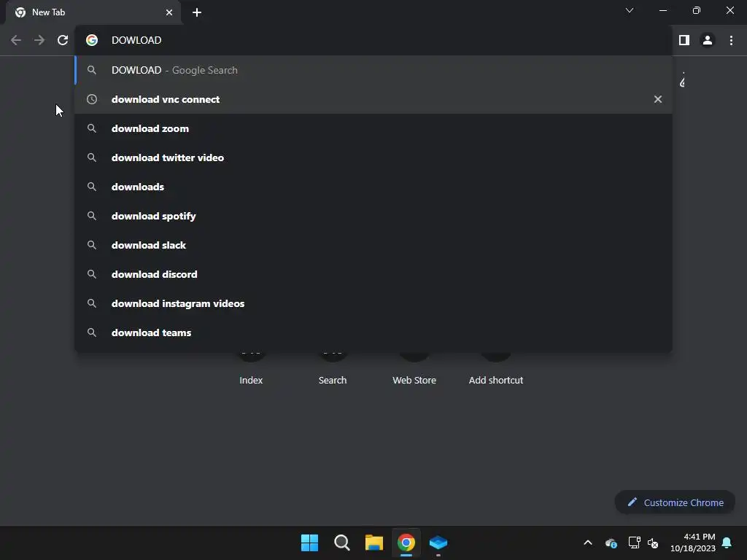This screenshot has width=747, height=560.
Task: Pick the 'download zoom' suggestion
Action: coord(373,128)
